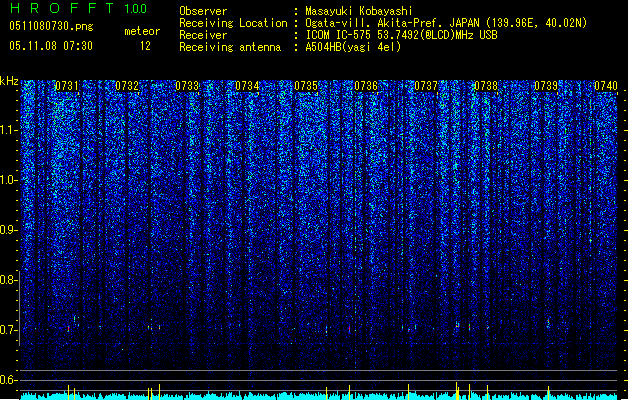Click the A504HB(yagi 4el) antenna text

coord(353,47)
